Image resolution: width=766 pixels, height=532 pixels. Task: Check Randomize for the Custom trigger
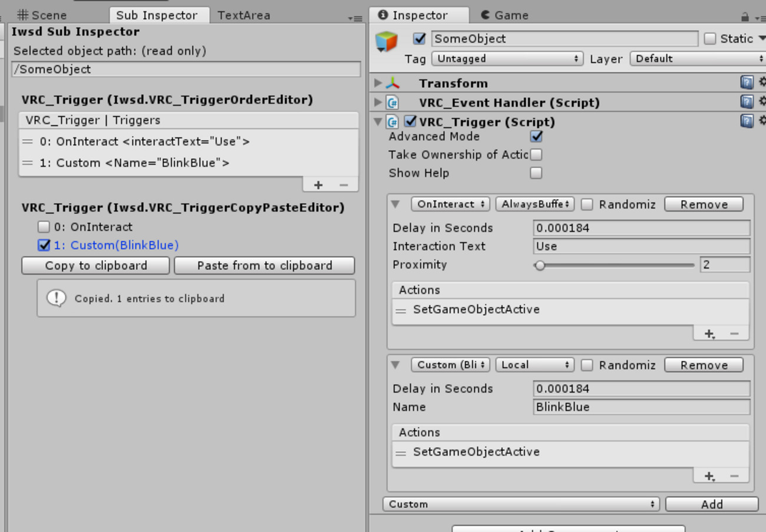click(x=587, y=365)
